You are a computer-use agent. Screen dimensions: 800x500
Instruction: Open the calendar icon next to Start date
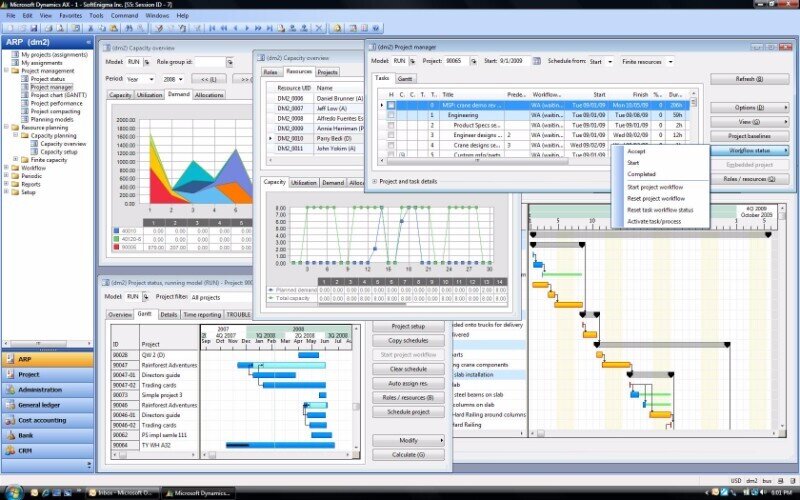click(x=536, y=61)
